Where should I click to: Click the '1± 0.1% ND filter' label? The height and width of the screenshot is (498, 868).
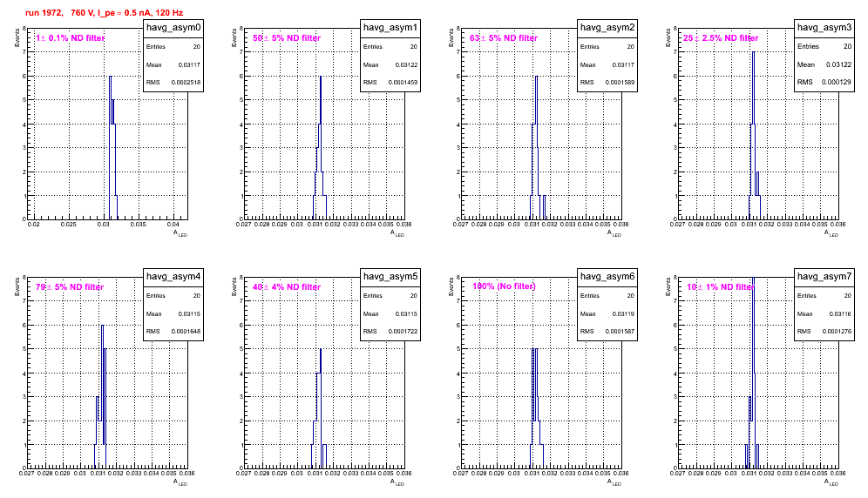[x=70, y=38]
